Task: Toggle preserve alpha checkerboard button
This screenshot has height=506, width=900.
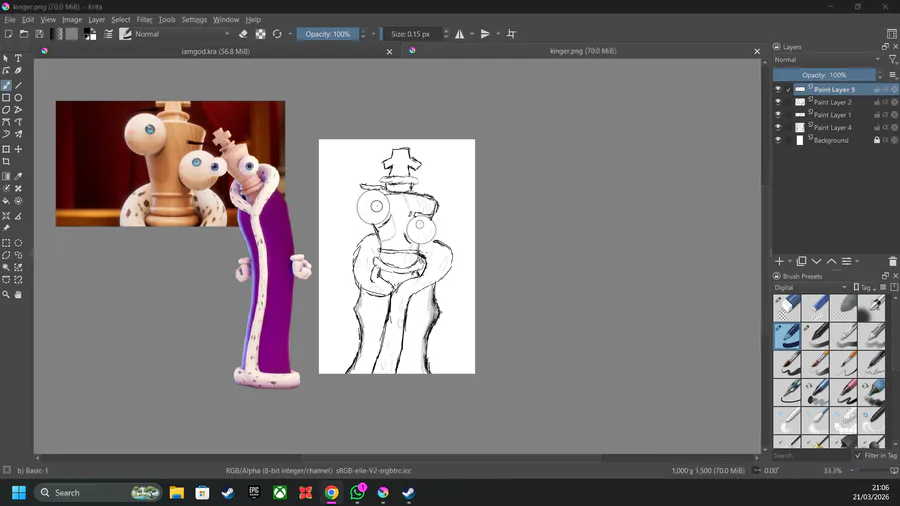Action: click(x=261, y=34)
